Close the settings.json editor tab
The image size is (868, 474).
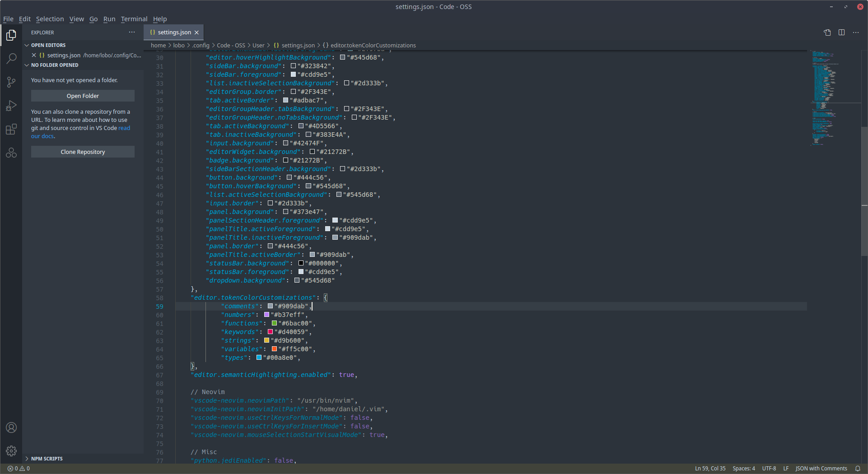coord(196,33)
